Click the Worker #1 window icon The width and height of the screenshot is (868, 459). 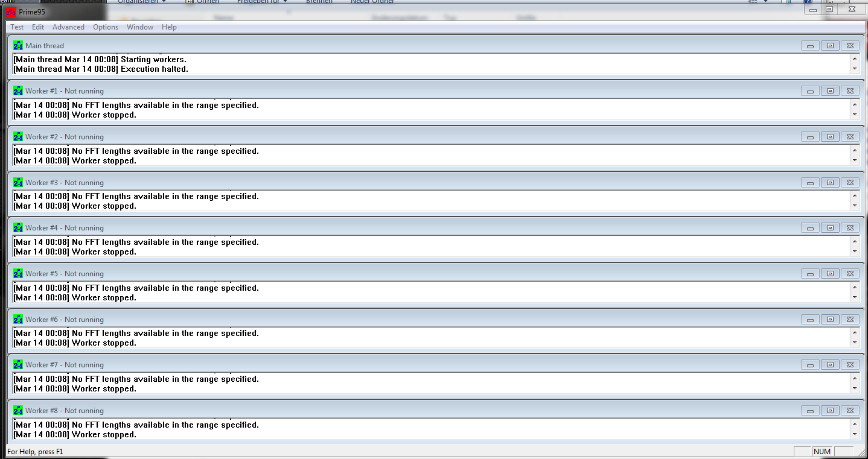point(18,91)
